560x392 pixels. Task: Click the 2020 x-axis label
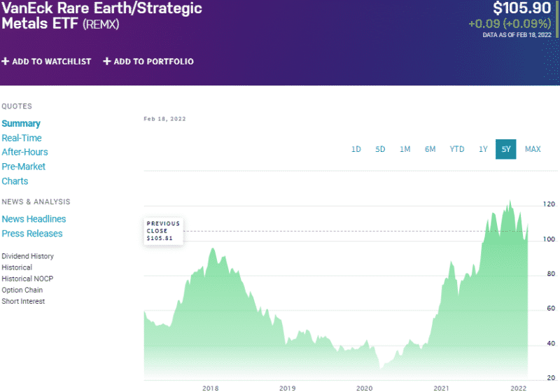[x=364, y=388]
